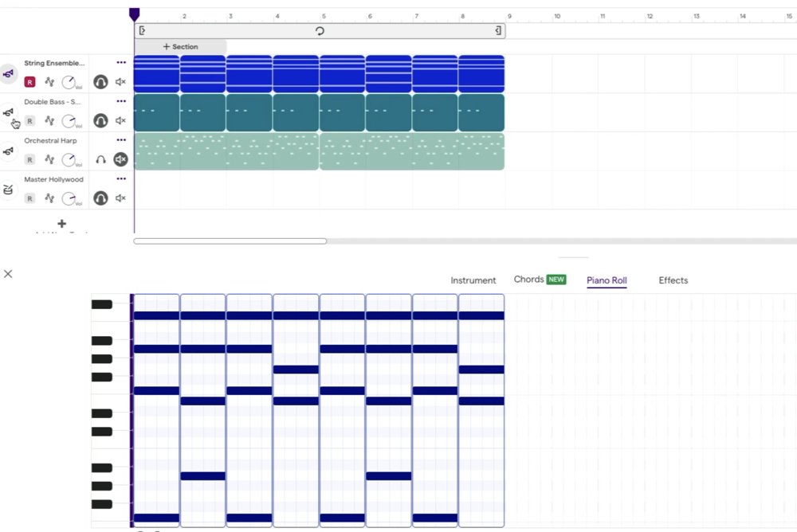Arm record on Double Bass track

click(30, 121)
